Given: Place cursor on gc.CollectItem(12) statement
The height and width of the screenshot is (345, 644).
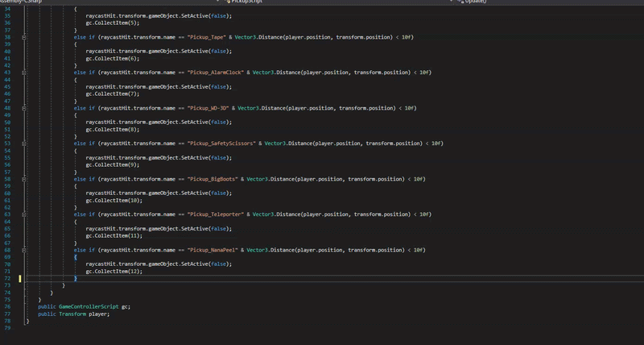Looking at the screenshot, I should tap(114, 272).
